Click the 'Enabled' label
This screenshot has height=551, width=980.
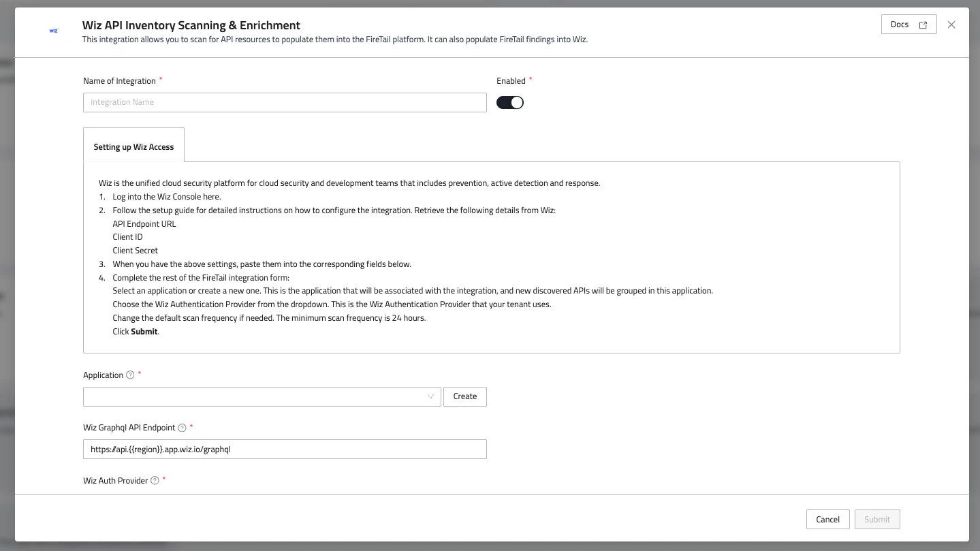coord(511,81)
